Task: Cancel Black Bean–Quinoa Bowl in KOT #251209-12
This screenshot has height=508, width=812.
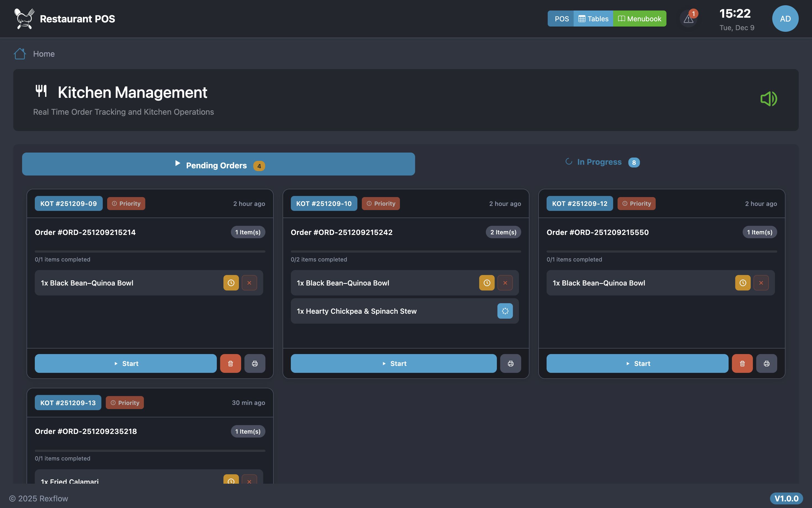Action: point(761,283)
